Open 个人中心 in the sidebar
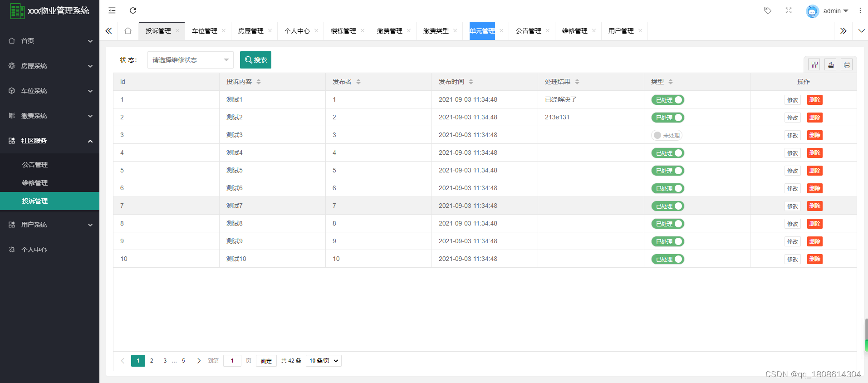Viewport: 868px width, 383px height. click(49, 250)
